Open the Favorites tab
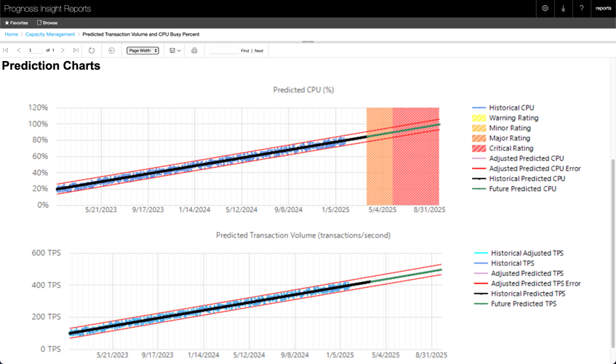Viewport: 616px width, 364px height. [x=16, y=23]
